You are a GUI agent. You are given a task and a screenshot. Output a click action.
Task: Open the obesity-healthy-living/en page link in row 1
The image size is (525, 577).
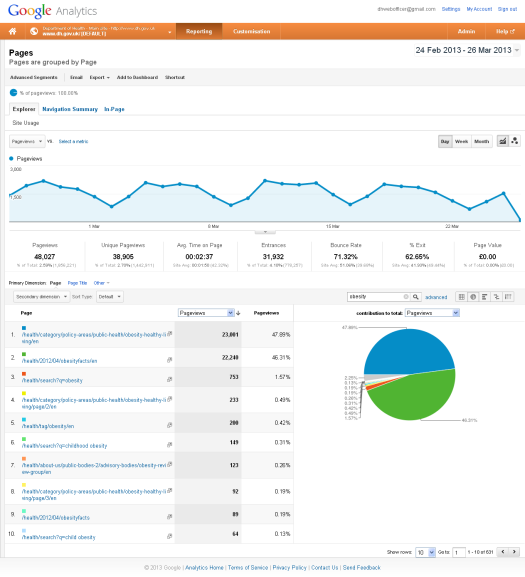pos(94,338)
